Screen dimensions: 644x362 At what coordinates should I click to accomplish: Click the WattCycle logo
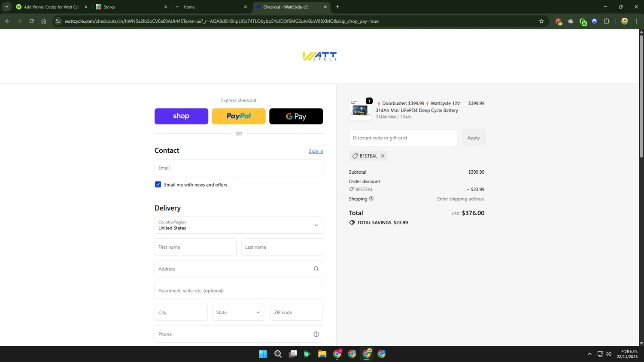(x=319, y=56)
